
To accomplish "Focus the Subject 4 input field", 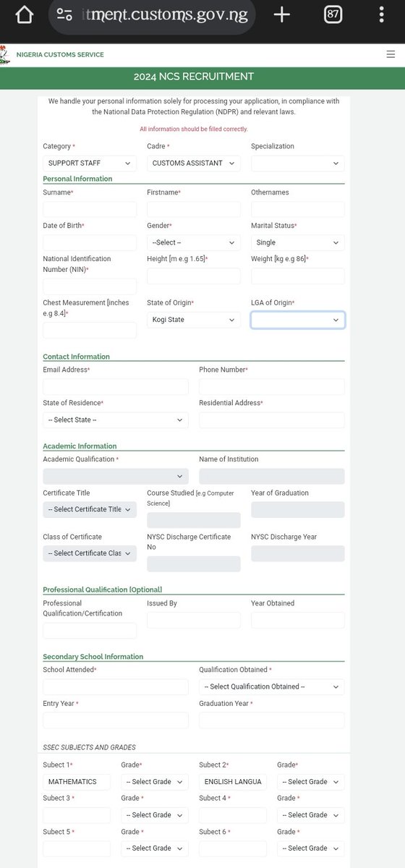I will point(233,814).
